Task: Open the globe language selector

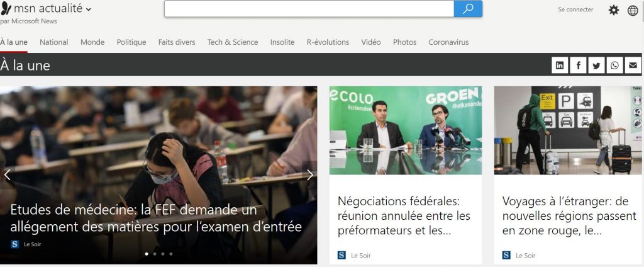Action: pos(633,11)
